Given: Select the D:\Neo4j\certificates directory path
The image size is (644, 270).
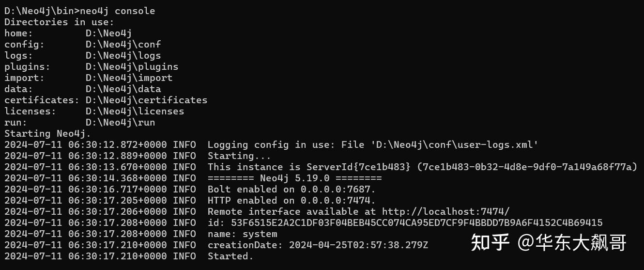Looking at the screenshot, I should tap(146, 100).
